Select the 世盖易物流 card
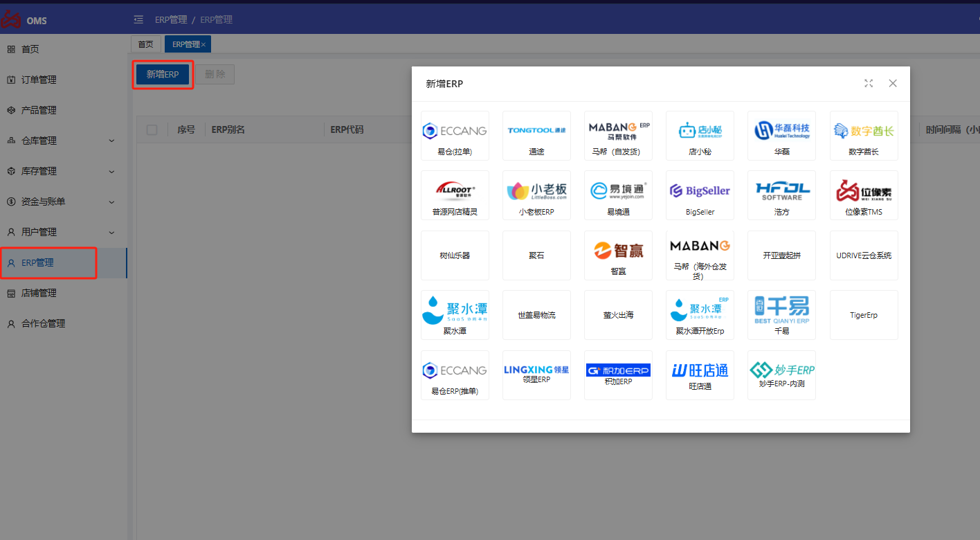 click(x=536, y=315)
